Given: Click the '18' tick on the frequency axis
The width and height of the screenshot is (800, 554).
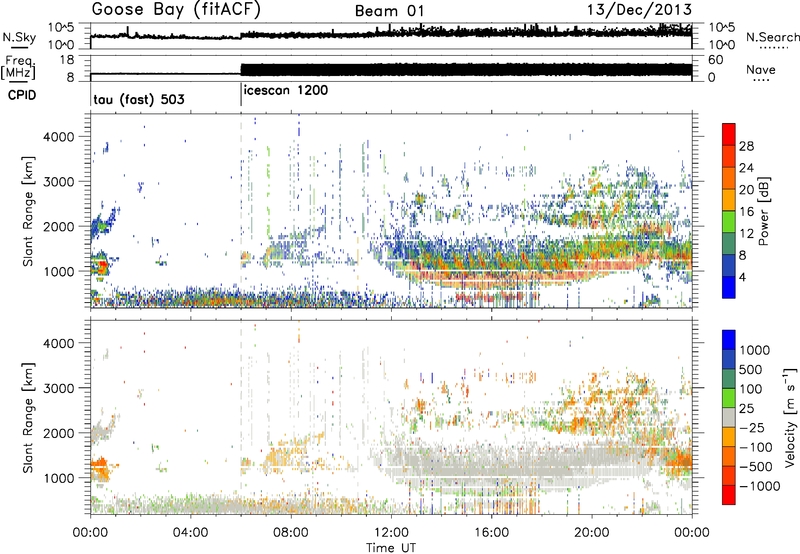Looking at the screenshot, I should [x=66, y=60].
